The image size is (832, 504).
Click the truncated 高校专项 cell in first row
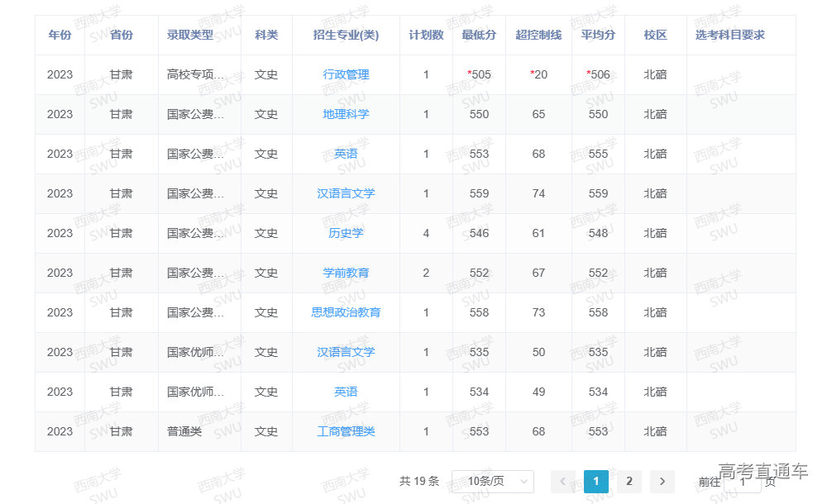[x=195, y=74]
